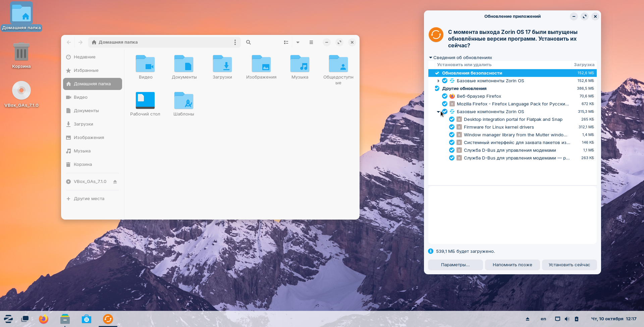Click Загрузка column header
Image resolution: width=644 pixels, height=327 pixels.
[x=584, y=65]
